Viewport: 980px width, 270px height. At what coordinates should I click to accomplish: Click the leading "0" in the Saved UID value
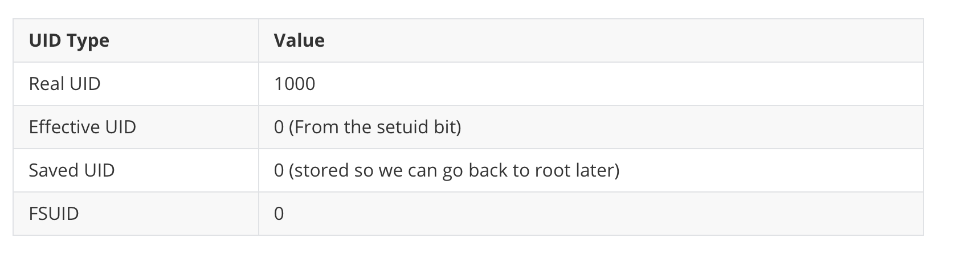(x=279, y=170)
